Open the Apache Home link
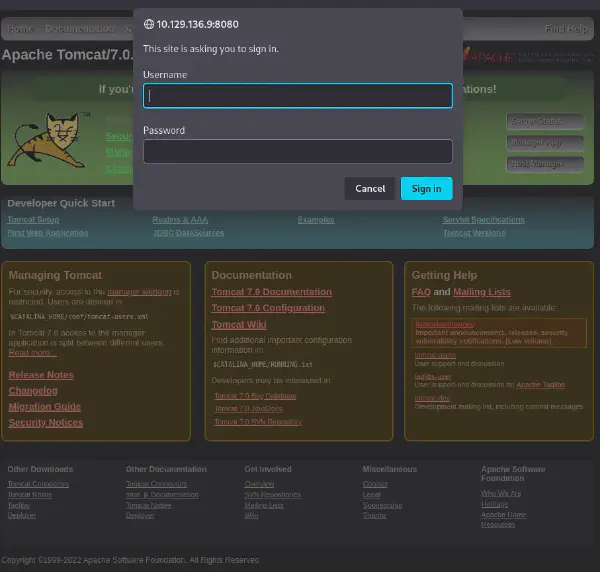Viewport: 600px width, 572px height. pos(504,515)
